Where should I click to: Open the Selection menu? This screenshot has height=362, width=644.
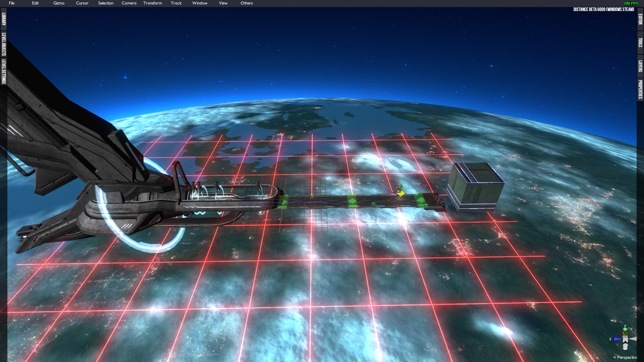coord(106,3)
